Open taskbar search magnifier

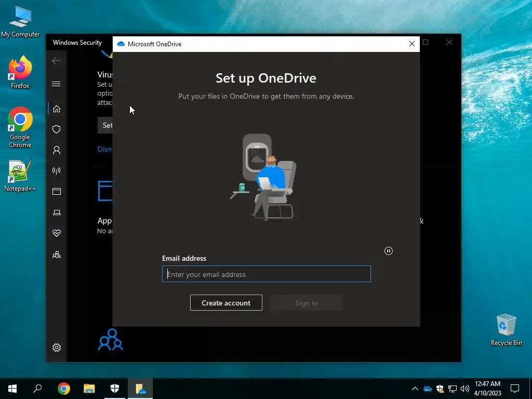tap(37, 389)
